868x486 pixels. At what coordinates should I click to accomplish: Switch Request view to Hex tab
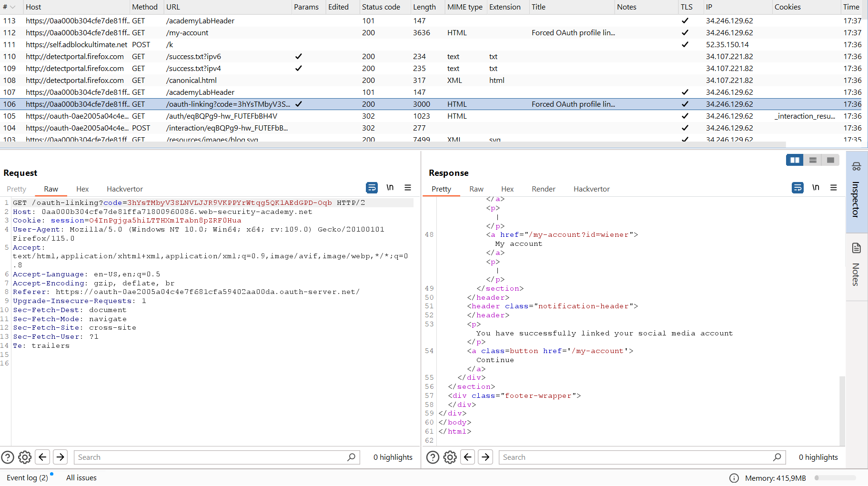(82, 189)
